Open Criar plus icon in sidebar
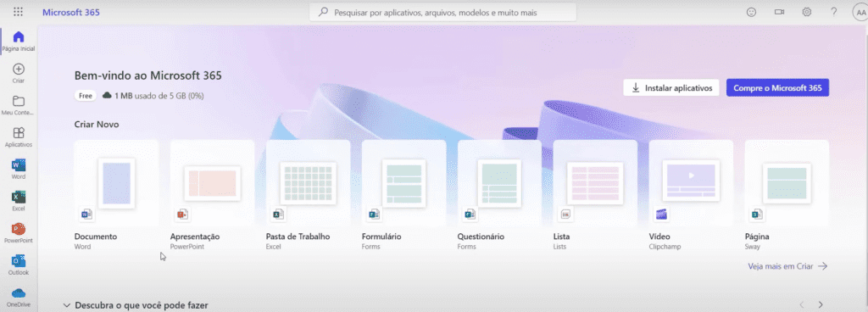 pyautogui.click(x=19, y=73)
